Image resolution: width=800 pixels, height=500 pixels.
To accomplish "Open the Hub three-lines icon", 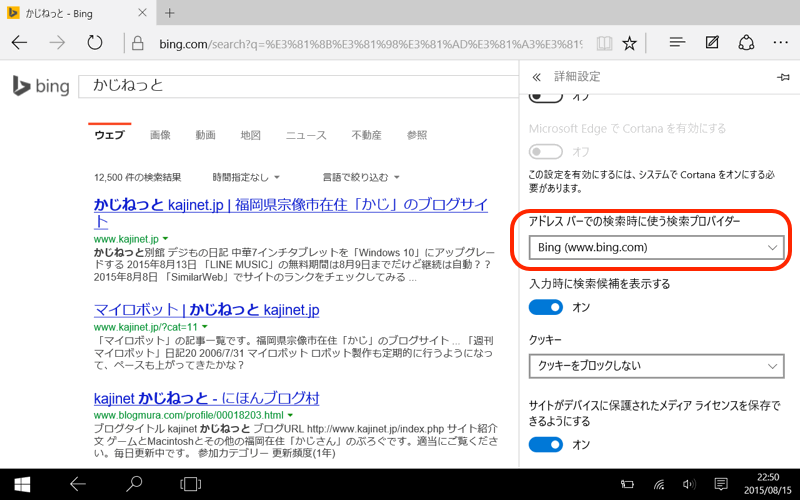I will [x=677, y=43].
